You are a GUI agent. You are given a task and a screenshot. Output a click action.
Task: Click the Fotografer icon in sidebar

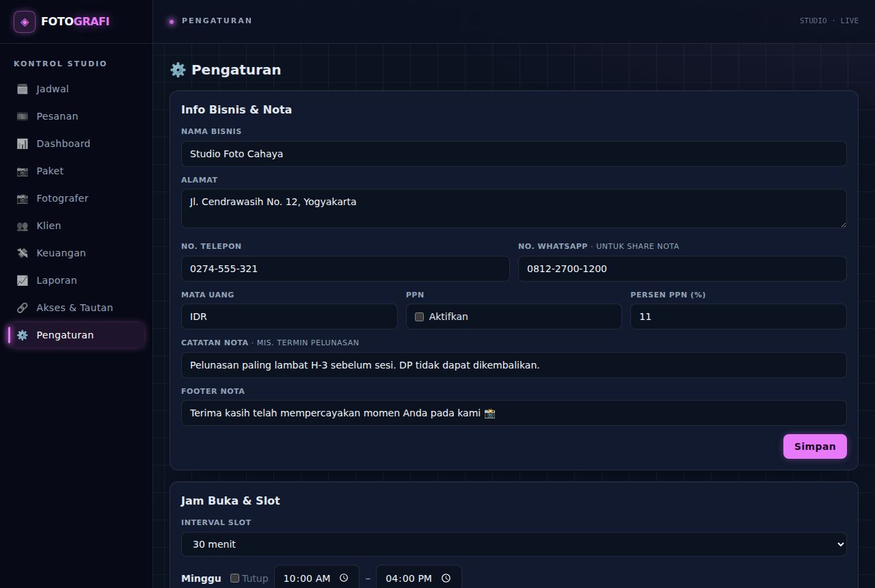point(23,198)
